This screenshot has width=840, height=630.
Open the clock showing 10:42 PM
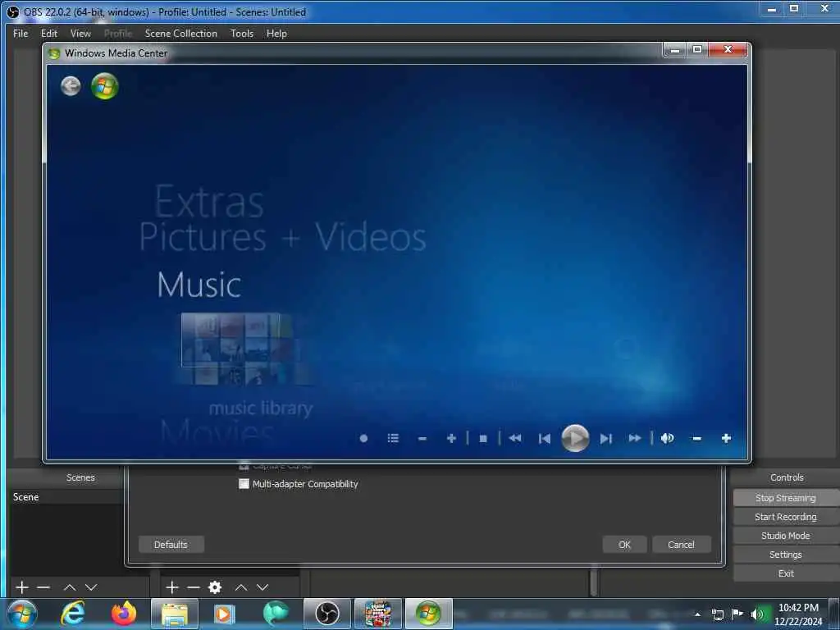798,614
